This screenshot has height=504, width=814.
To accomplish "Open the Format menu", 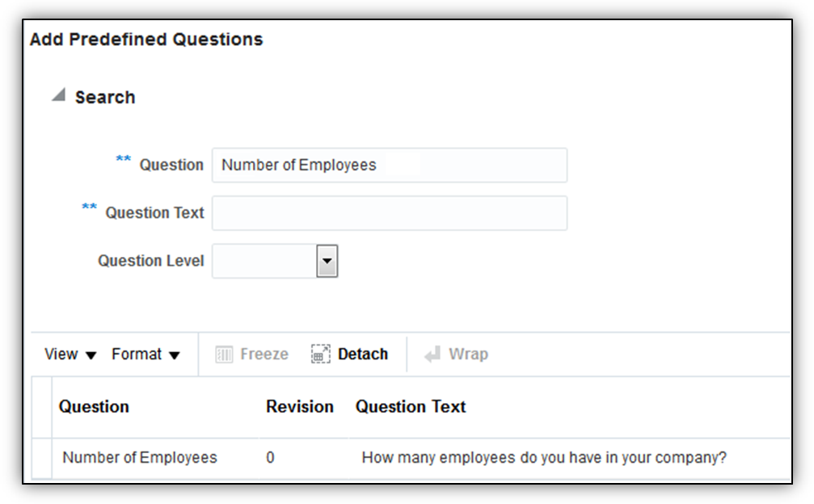I will [x=146, y=355].
